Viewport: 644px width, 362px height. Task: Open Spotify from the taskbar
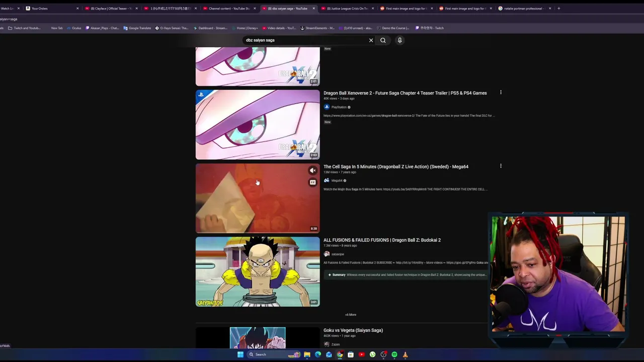(x=394, y=354)
